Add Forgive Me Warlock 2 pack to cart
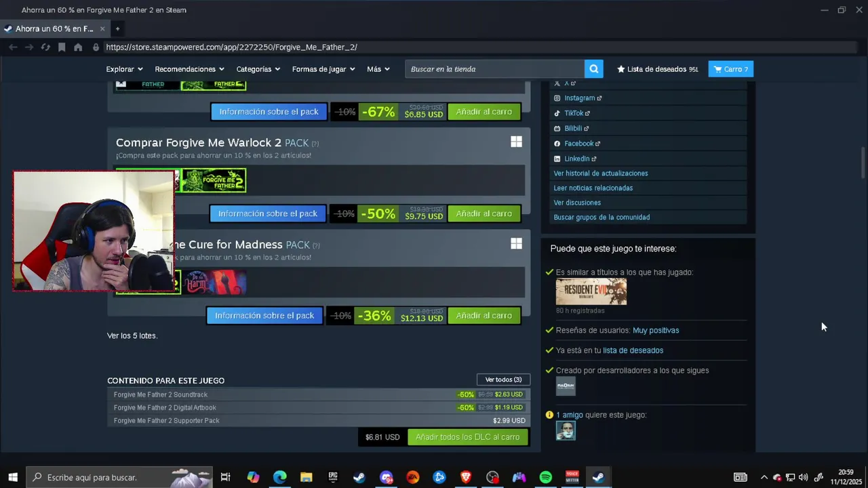The height and width of the screenshot is (488, 868). [x=484, y=213]
